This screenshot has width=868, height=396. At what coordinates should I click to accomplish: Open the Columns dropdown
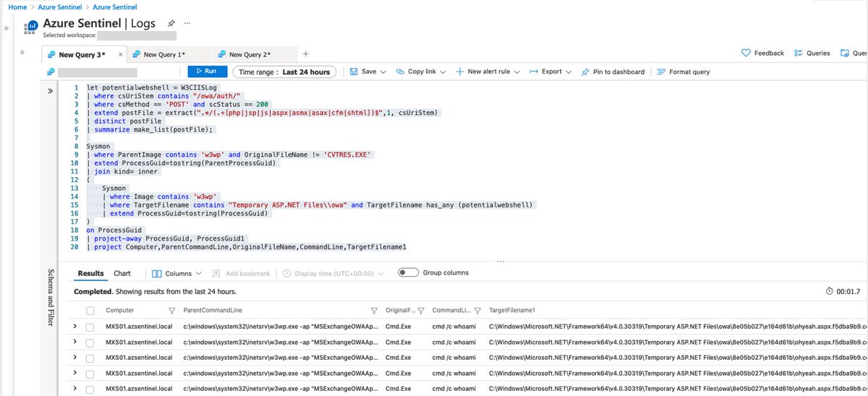(177, 273)
